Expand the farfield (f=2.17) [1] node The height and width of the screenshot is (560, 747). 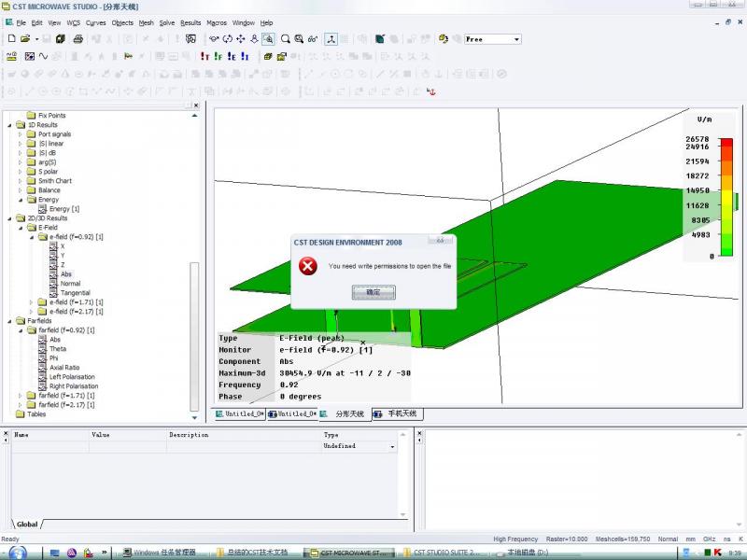[x=20, y=405]
